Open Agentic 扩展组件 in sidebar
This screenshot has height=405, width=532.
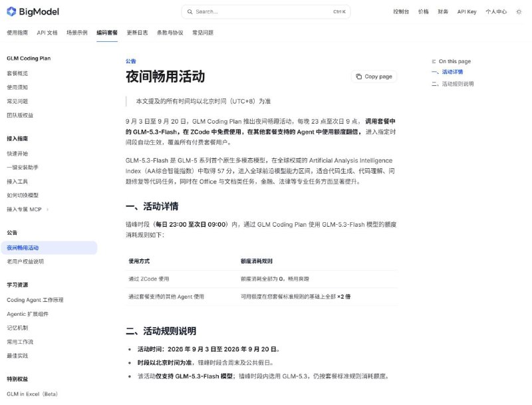[x=27, y=314]
